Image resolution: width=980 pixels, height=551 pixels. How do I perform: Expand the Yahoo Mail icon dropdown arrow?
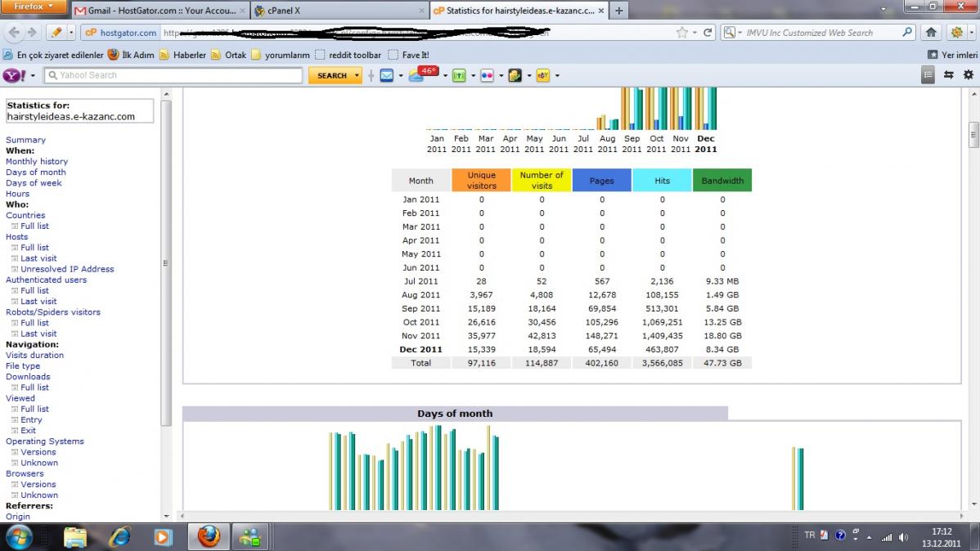coord(401,75)
